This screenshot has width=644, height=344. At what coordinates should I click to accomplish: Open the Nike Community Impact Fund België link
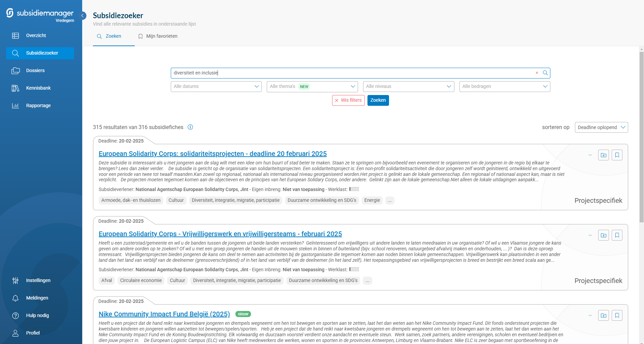tap(164, 314)
